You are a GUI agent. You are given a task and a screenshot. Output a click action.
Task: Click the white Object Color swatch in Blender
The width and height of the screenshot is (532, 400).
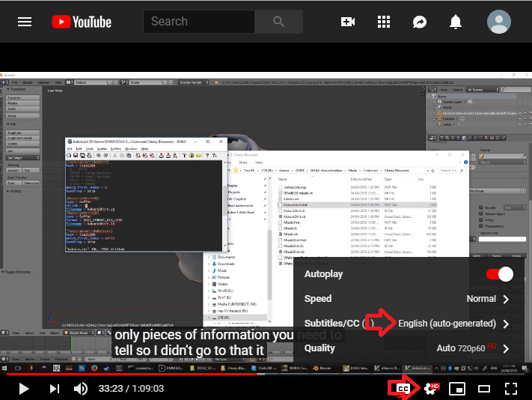point(502,239)
